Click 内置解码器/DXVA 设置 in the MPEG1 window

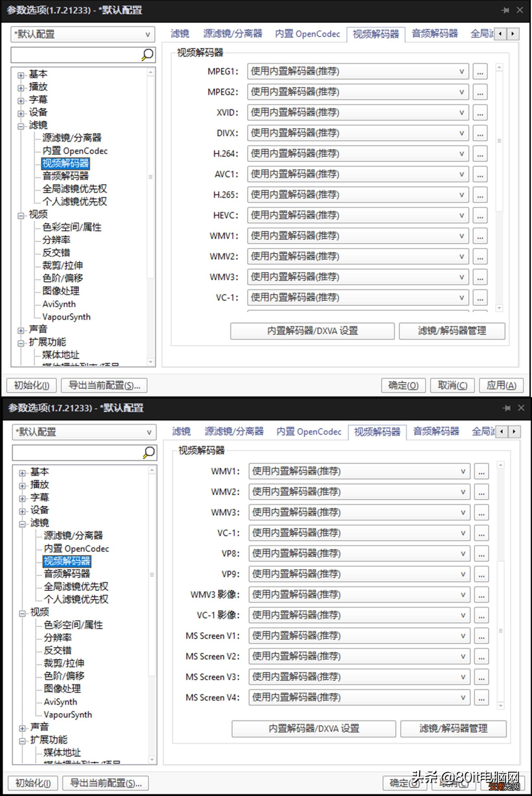tap(312, 331)
